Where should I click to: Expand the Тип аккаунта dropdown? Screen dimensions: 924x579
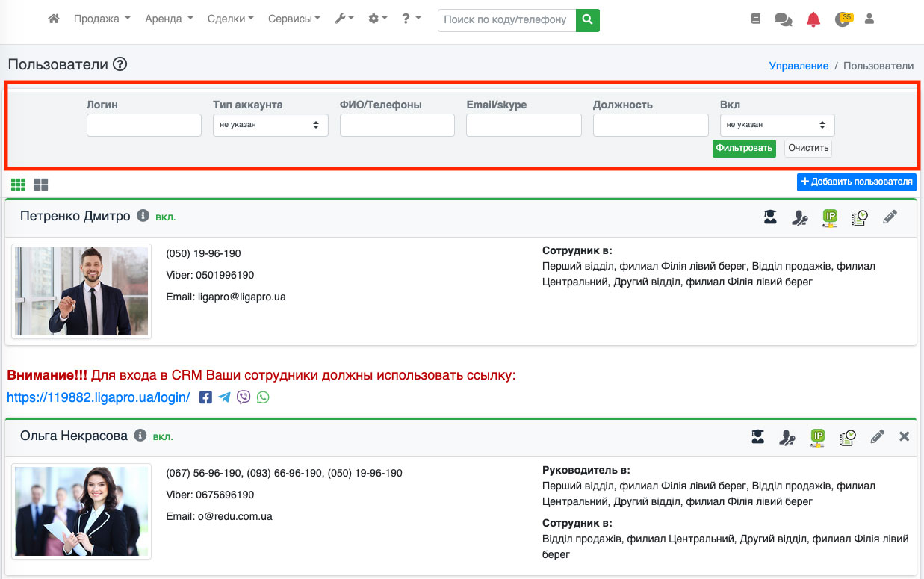[270, 125]
